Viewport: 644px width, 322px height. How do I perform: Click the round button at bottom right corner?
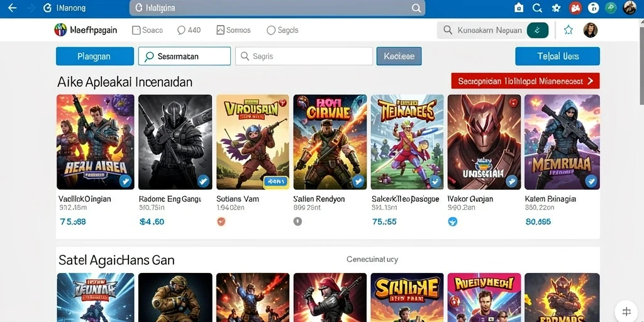click(626, 311)
